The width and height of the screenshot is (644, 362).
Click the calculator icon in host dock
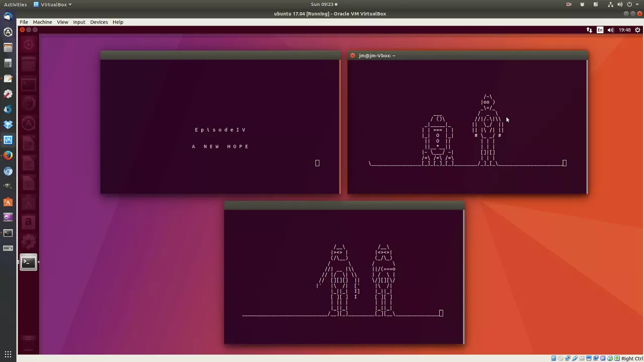pyautogui.click(x=8, y=63)
